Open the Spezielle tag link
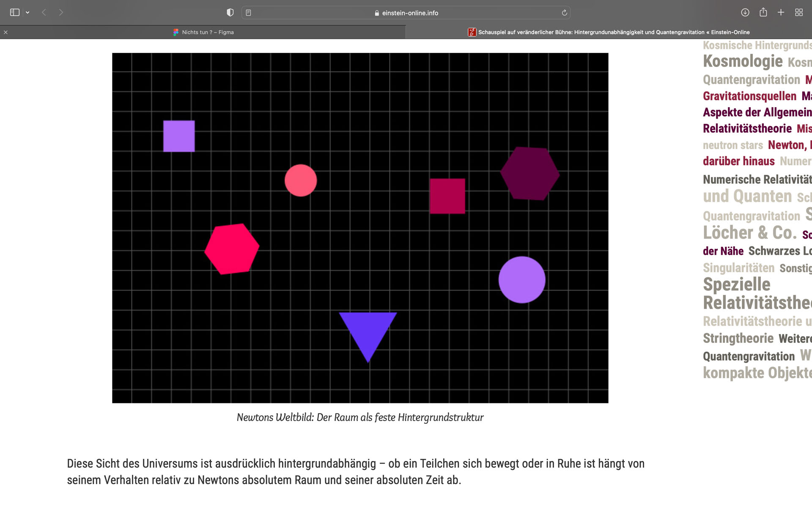 [737, 284]
